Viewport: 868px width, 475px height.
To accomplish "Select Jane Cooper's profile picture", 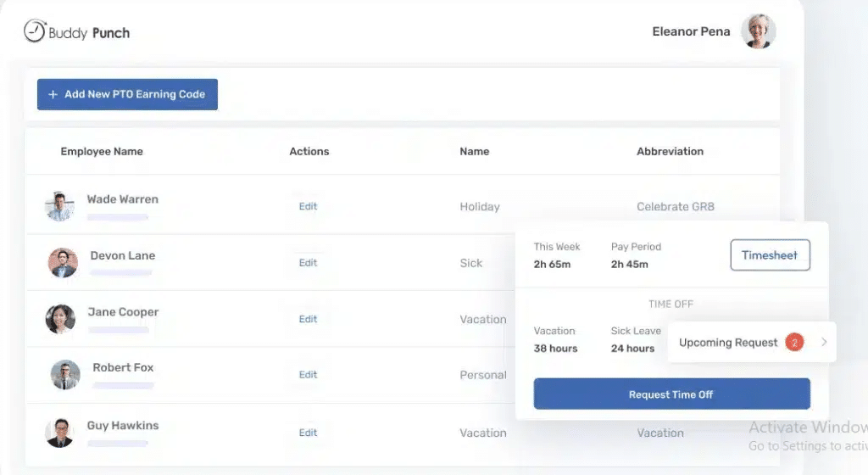I will pyautogui.click(x=60, y=319).
